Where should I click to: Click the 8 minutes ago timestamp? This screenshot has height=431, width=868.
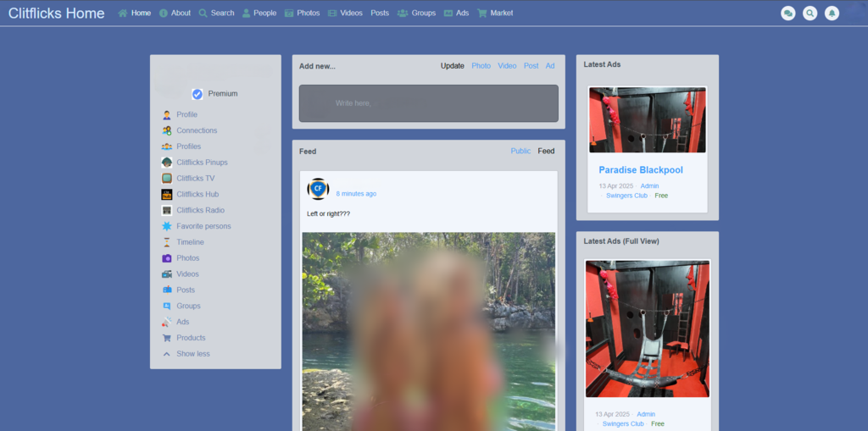[356, 194]
